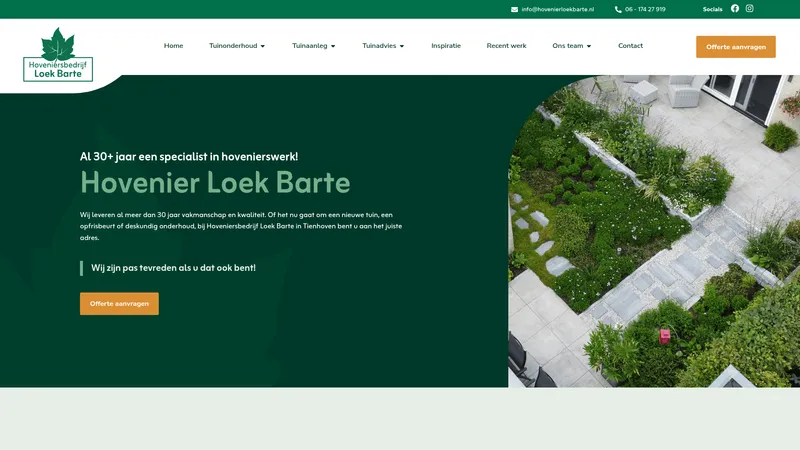
Task: Open the Tuinonderhoud menu item
Action: (233, 45)
